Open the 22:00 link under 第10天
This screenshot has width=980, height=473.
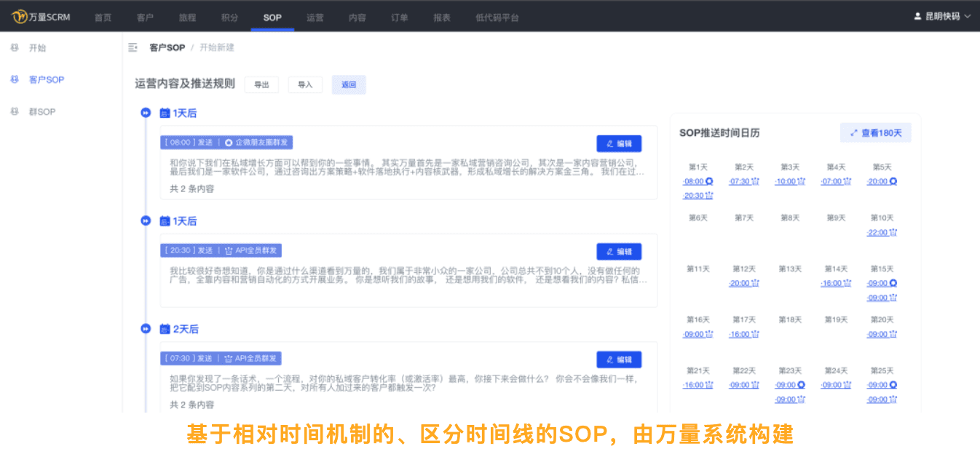click(x=882, y=232)
